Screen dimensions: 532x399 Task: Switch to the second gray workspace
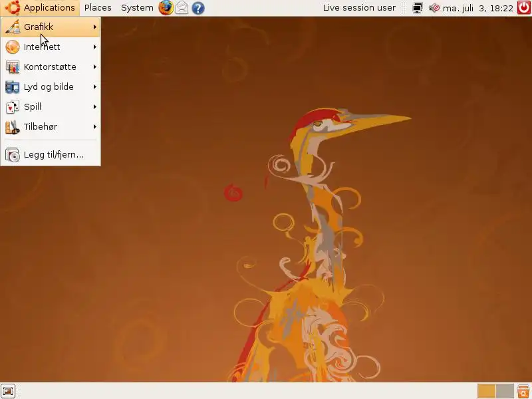tap(505, 391)
